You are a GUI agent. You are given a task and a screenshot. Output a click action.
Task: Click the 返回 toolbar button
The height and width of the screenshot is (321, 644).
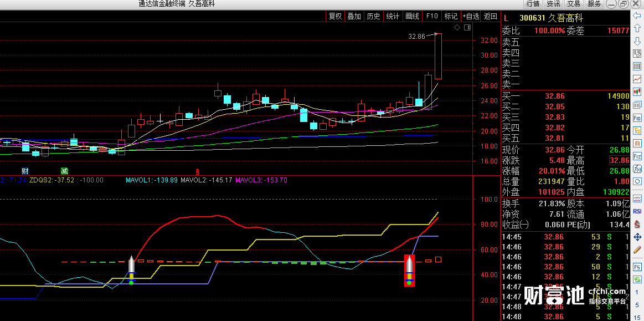coord(490,16)
